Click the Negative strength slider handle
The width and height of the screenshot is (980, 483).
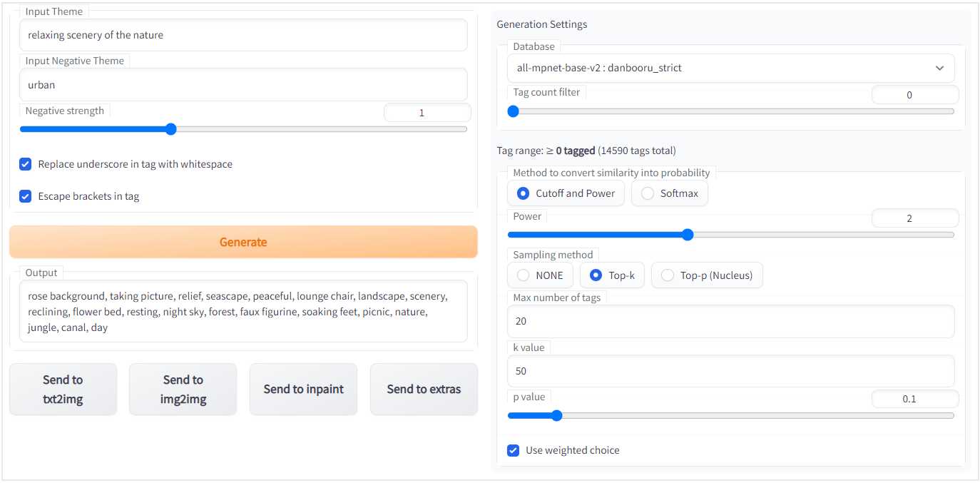[x=170, y=129]
